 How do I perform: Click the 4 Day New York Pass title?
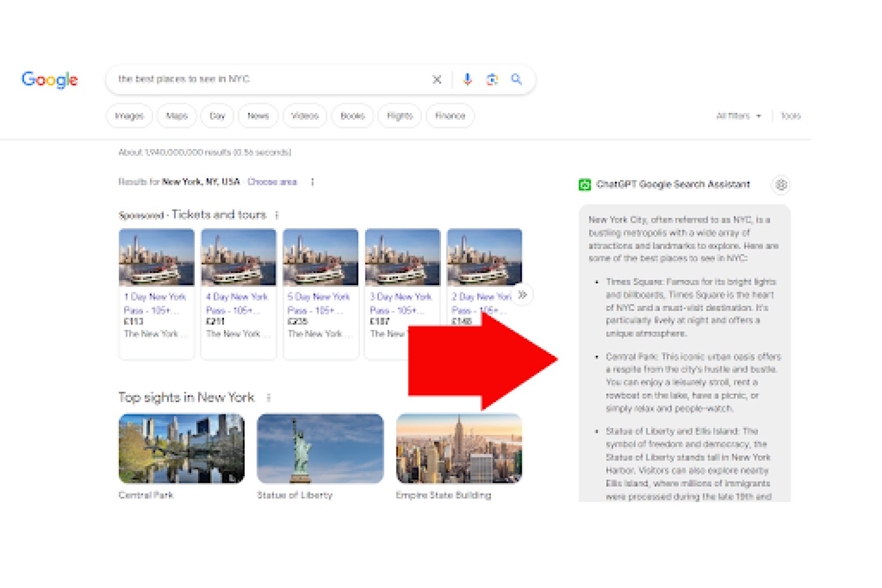[237, 303]
